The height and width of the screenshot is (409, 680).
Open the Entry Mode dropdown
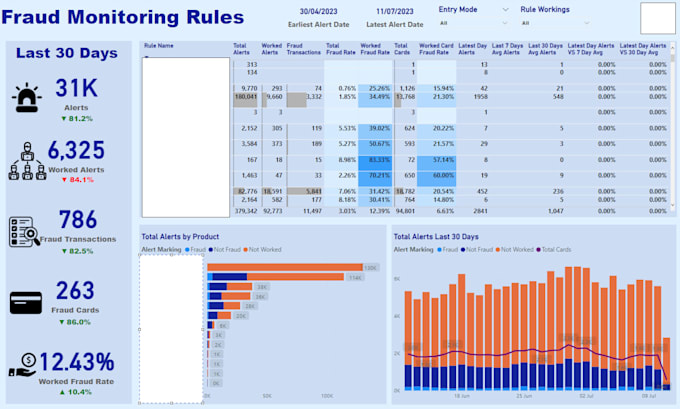(x=473, y=23)
